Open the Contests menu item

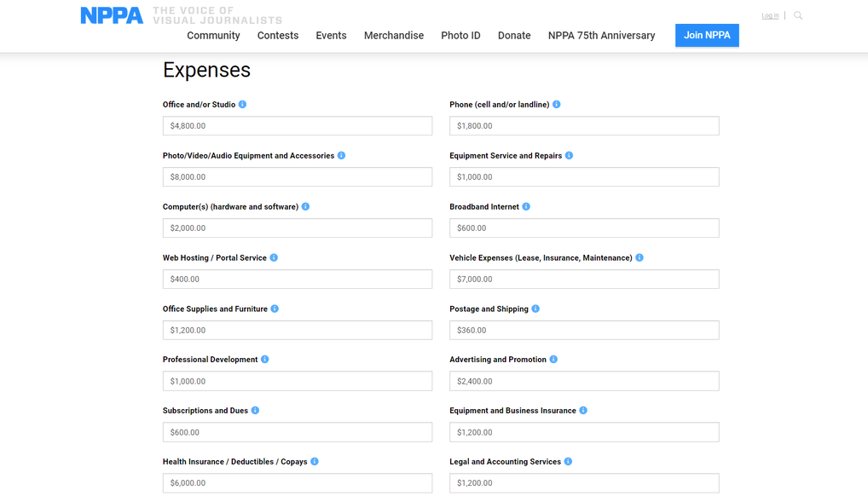click(x=278, y=36)
